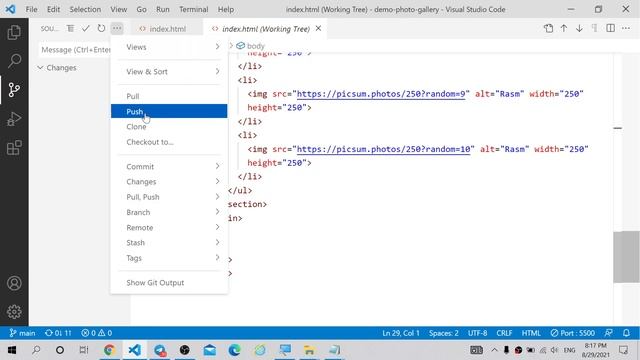Open Microsoft Edge from the taskbar
The width and height of the screenshot is (640, 360).
coord(235,350)
